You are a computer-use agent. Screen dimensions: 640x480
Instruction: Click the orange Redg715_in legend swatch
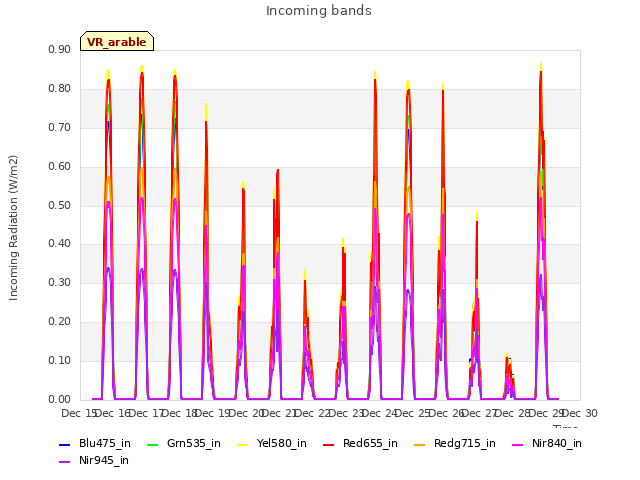(x=420, y=444)
